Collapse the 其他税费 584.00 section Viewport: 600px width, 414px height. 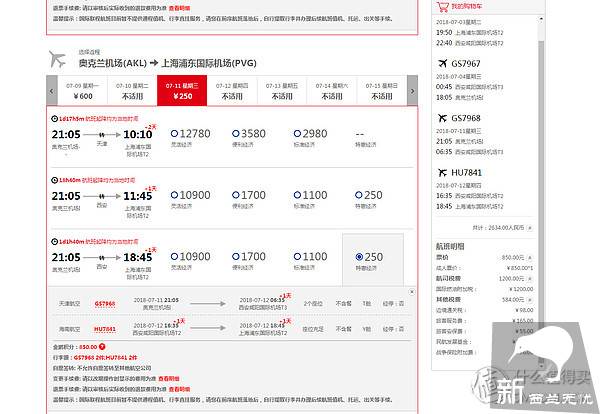pos(530,300)
